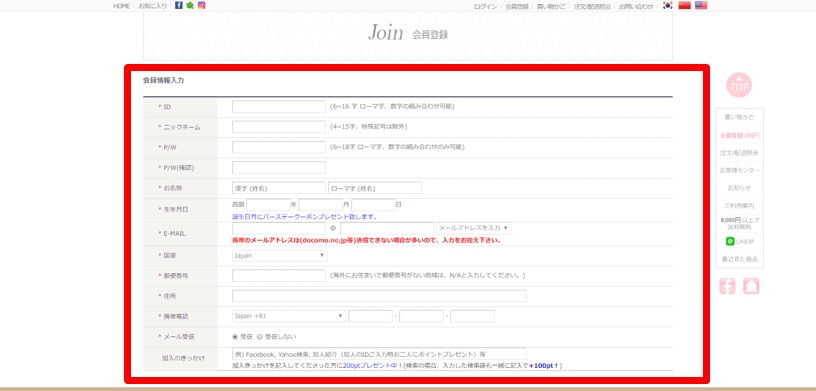The width and height of the screenshot is (816, 391).
Task: Open the Japan +81 phone code dropdown
Action: pyautogui.click(x=289, y=316)
